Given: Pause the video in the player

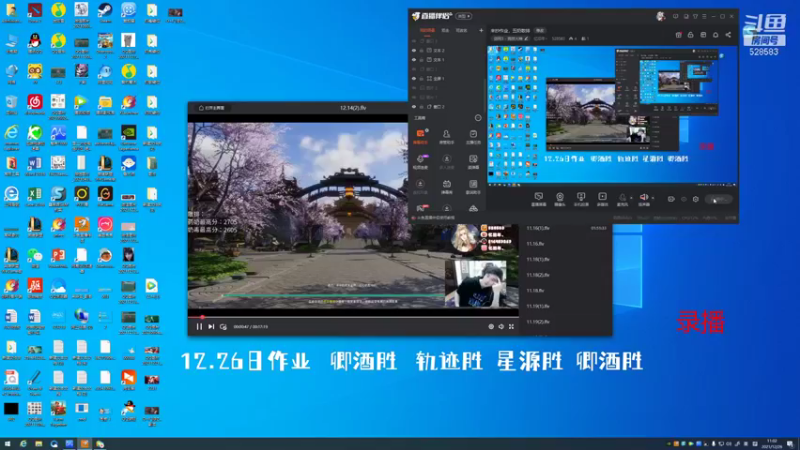Looking at the screenshot, I should click(199, 327).
